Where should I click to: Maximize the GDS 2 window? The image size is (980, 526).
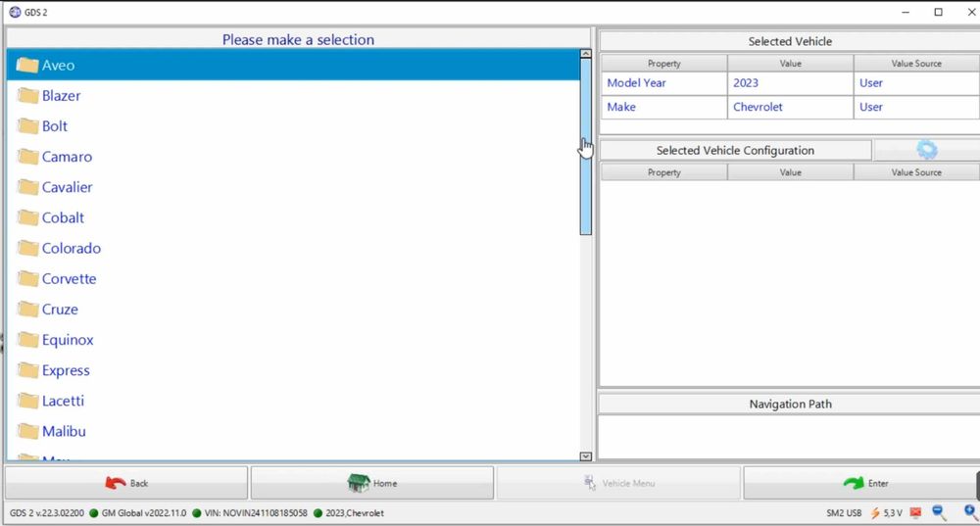click(938, 12)
